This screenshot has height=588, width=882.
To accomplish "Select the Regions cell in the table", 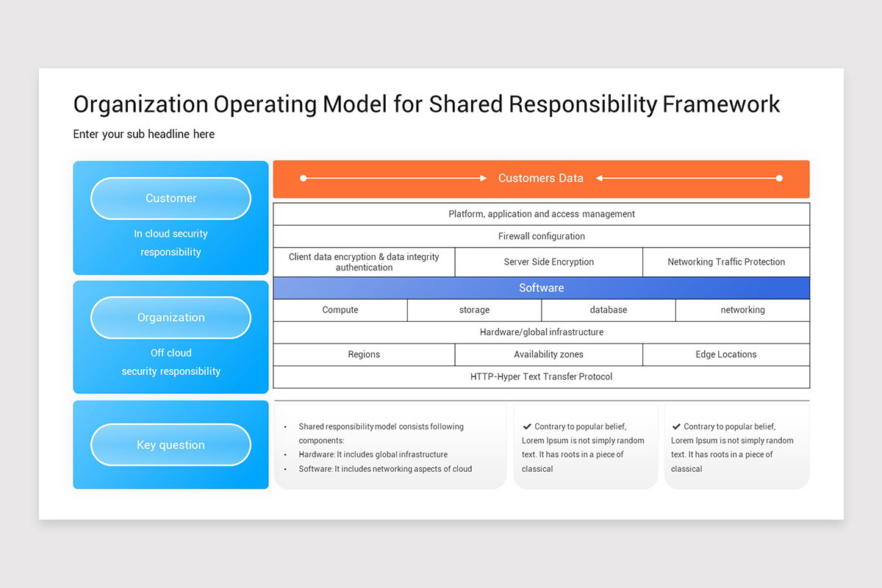I will coord(363,354).
